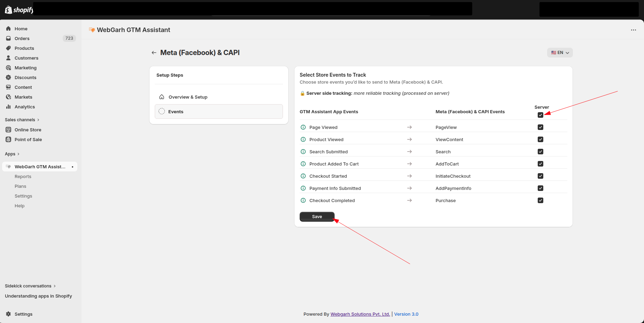Click the info icon for Page Viewed
Image resolution: width=644 pixels, height=323 pixels.
pos(303,127)
